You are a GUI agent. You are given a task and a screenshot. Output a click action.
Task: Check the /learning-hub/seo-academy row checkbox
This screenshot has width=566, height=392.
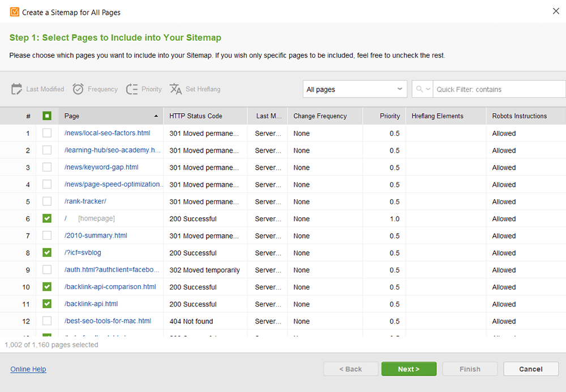pyautogui.click(x=47, y=150)
